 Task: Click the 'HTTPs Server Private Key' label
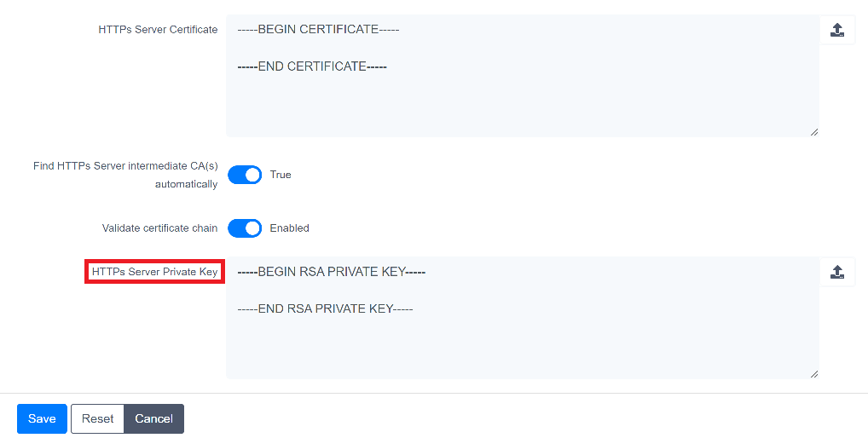coord(154,273)
